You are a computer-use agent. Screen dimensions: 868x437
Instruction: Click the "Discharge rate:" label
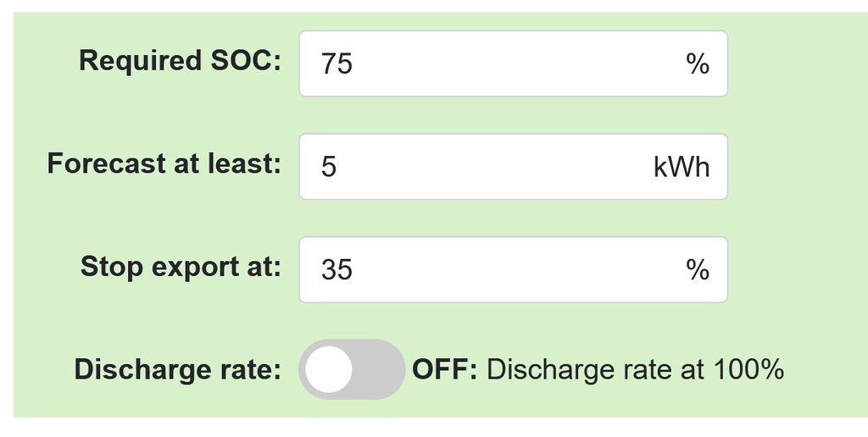click(177, 370)
